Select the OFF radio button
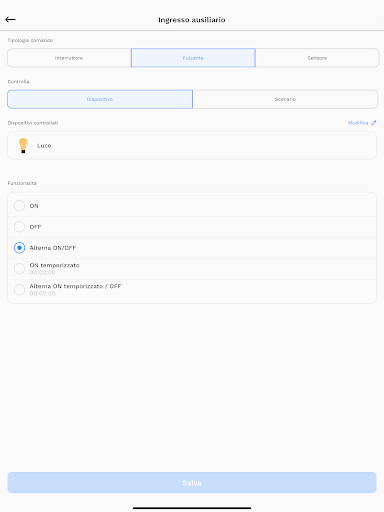The width and height of the screenshot is (384, 512). [19, 227]
